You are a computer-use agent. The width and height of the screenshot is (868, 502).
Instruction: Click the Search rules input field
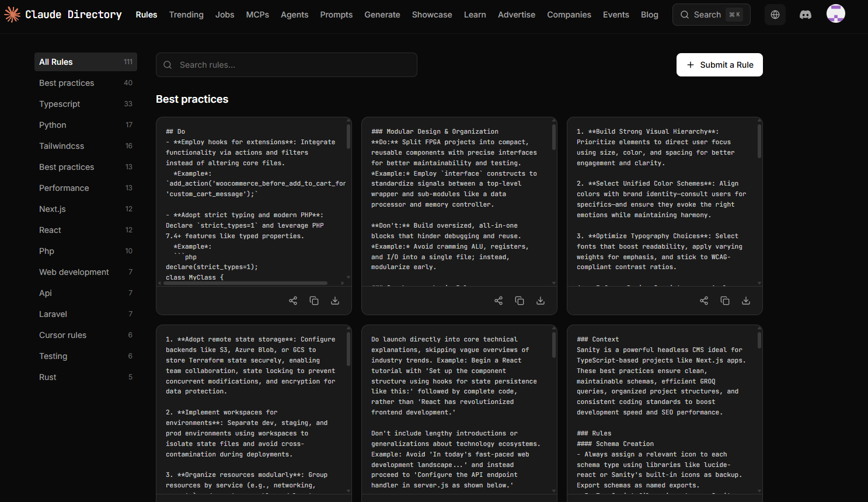287,65
